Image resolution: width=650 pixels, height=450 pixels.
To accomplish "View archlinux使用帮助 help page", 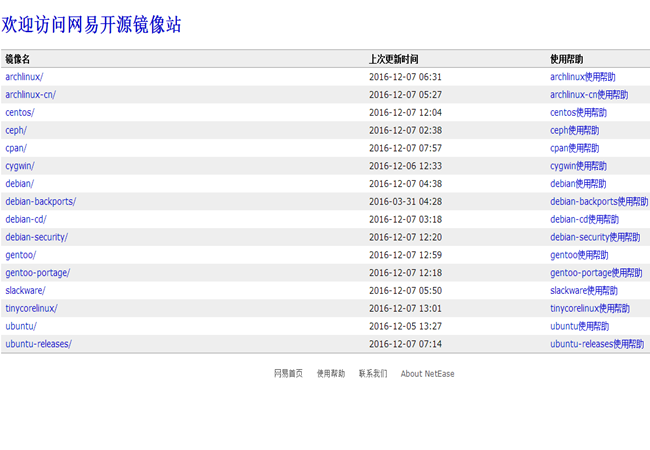I will (582, 77).
